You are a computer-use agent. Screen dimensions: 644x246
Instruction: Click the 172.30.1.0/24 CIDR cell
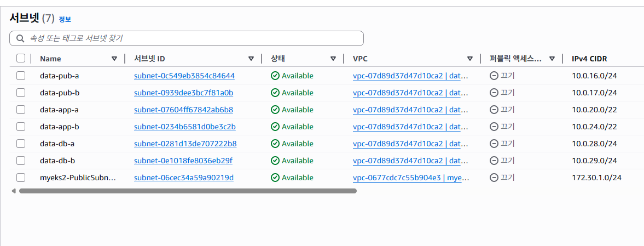[x=596, y=178]
